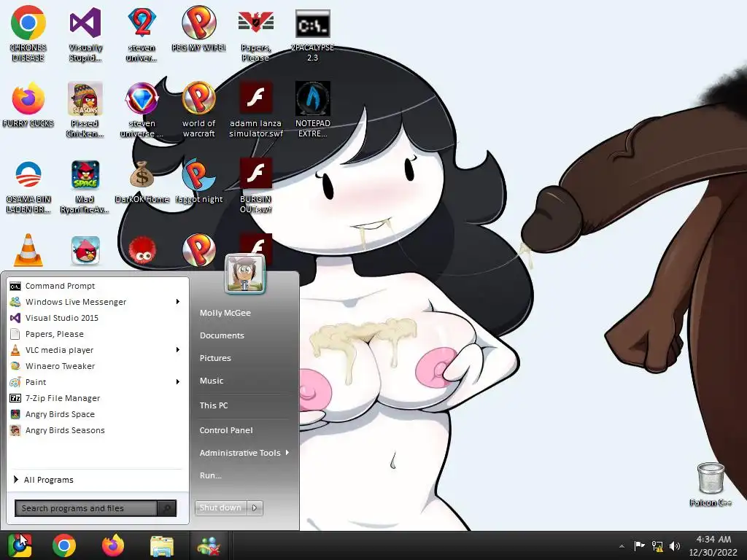Start Angry Birds Seasons from Start menu list
This screenshot has height=560, width=747.
point(98,430)
